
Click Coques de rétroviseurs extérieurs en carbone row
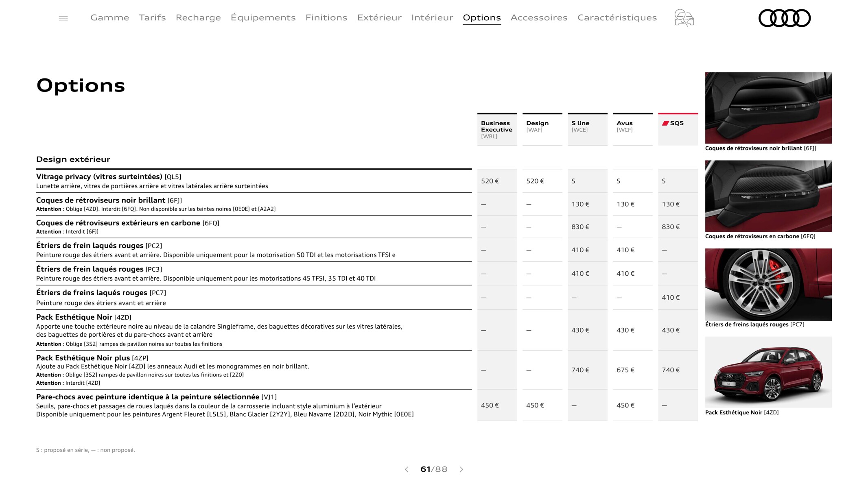click(254, 227)
